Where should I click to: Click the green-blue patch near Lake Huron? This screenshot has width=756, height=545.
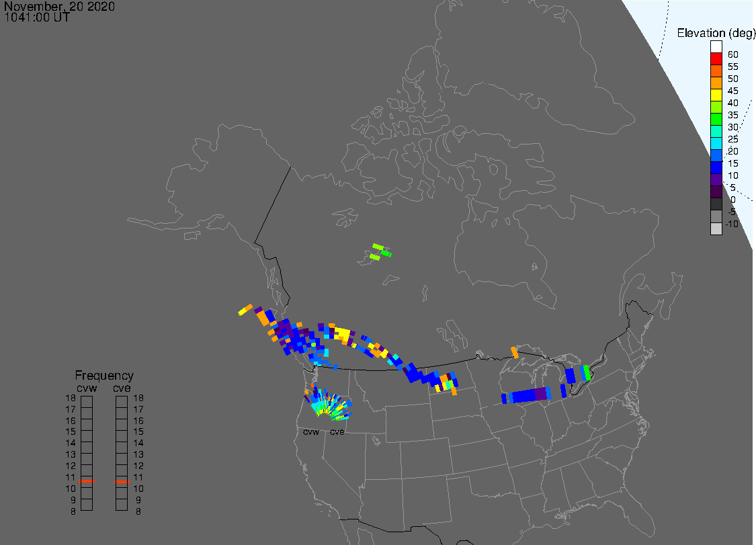click(x=585, y=373)
